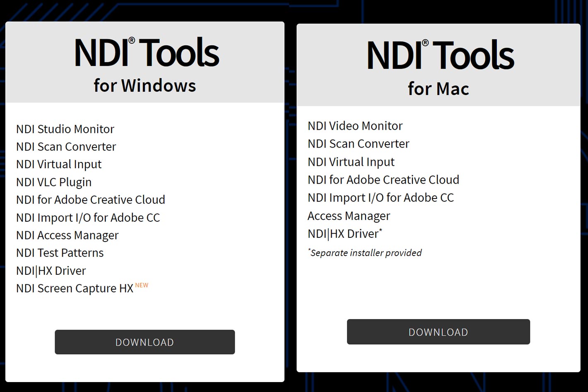Open NDI|HX Driver in the Windows column
The height and width of the screenshot is (392, 588).
[51, 271]
